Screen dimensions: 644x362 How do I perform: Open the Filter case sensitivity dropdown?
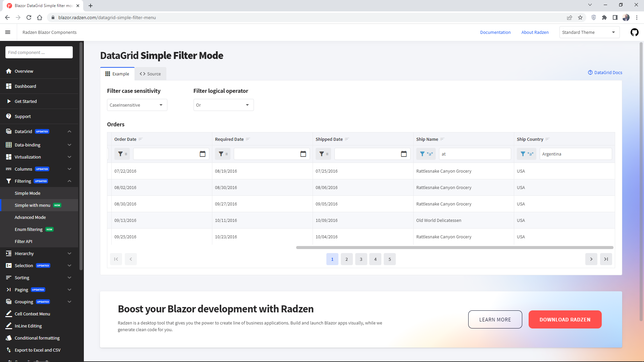(x=137, y=105)
